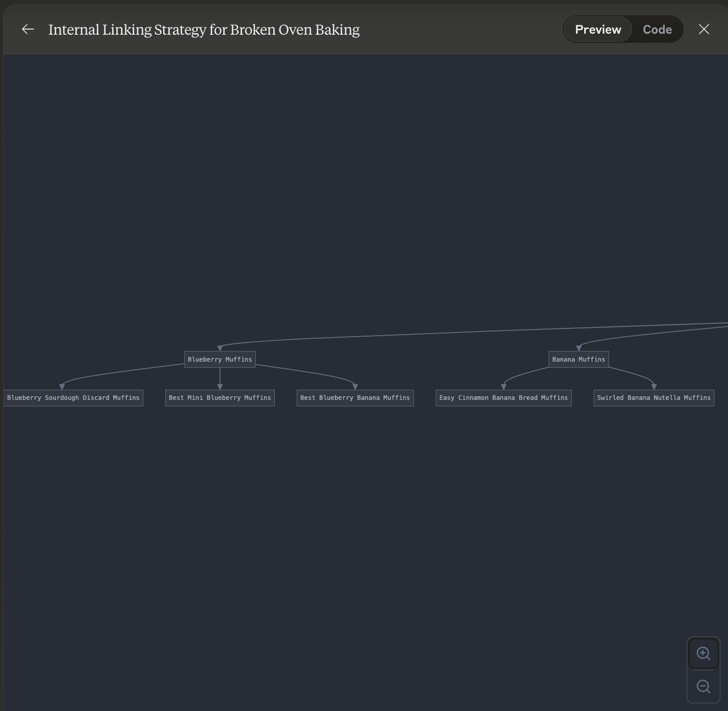
Task: Click Blueberry Sourdough Discard Muffins node
Action: [x=73, y=398]
